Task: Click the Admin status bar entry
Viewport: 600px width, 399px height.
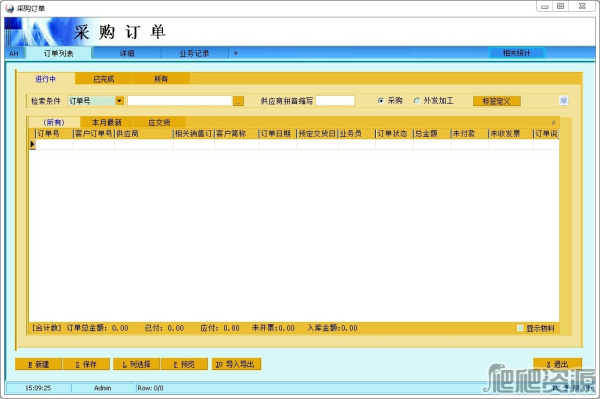Action: 103,388
